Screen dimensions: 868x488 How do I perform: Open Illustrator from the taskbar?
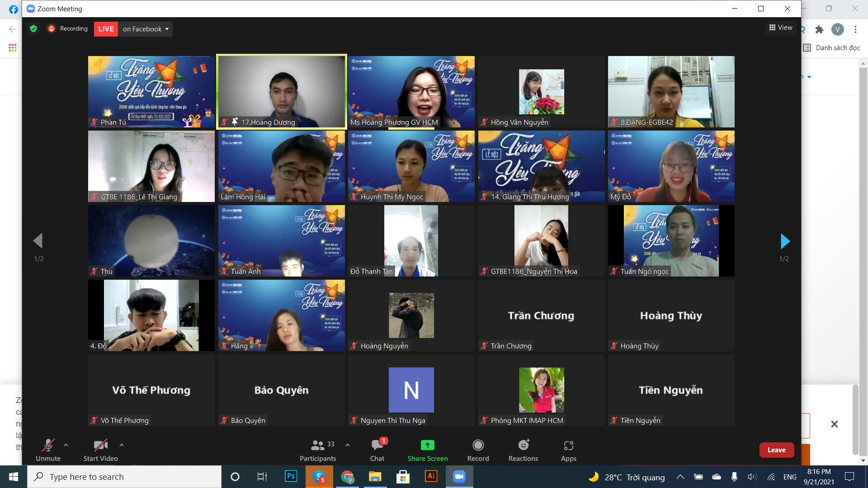(431, 477)
